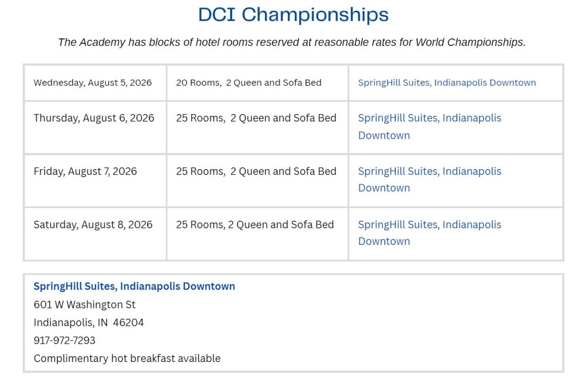Screen dimensions: 588x379
Task: Open SpringHill Suites link in Wednesday row
Action: coord(447,83)
